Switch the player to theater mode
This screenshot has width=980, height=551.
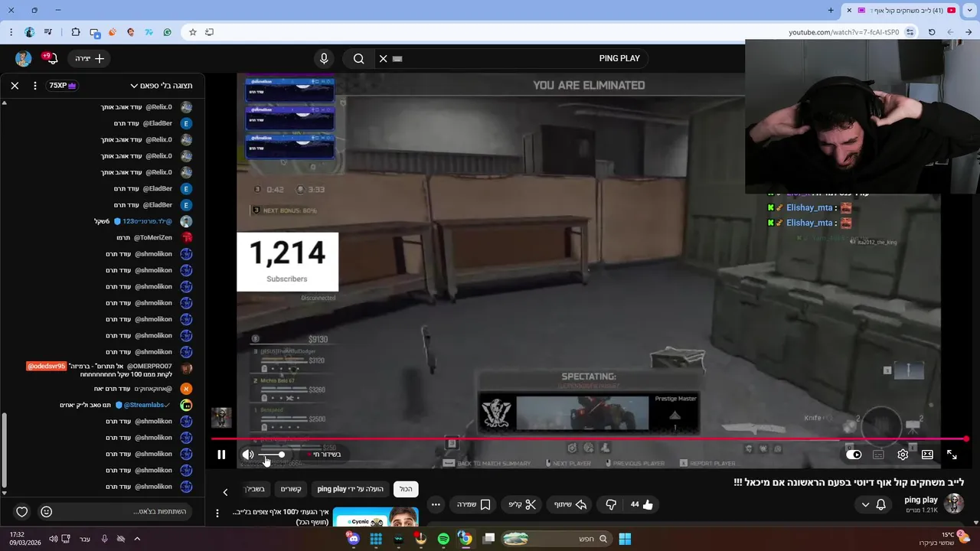click(x=927, y=455)
